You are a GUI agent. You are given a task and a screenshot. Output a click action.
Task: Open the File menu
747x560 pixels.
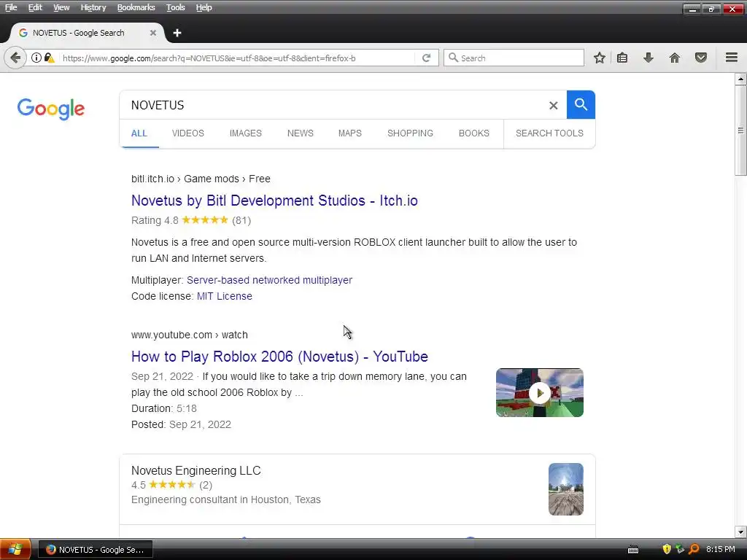click(x=11, y=7)
